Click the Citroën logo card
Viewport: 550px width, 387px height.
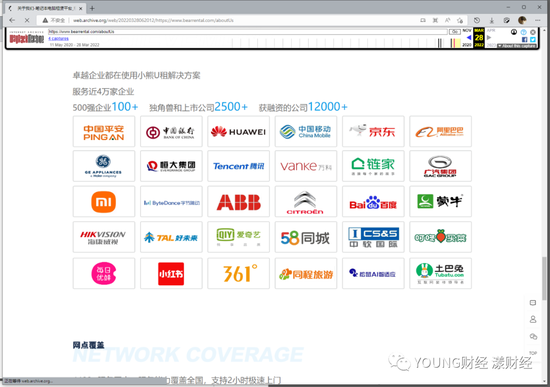pos(306,202)
